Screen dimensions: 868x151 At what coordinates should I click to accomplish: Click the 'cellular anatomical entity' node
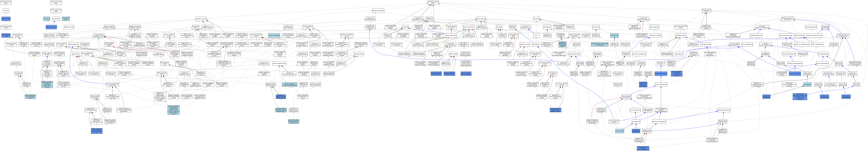coord(56,10)
